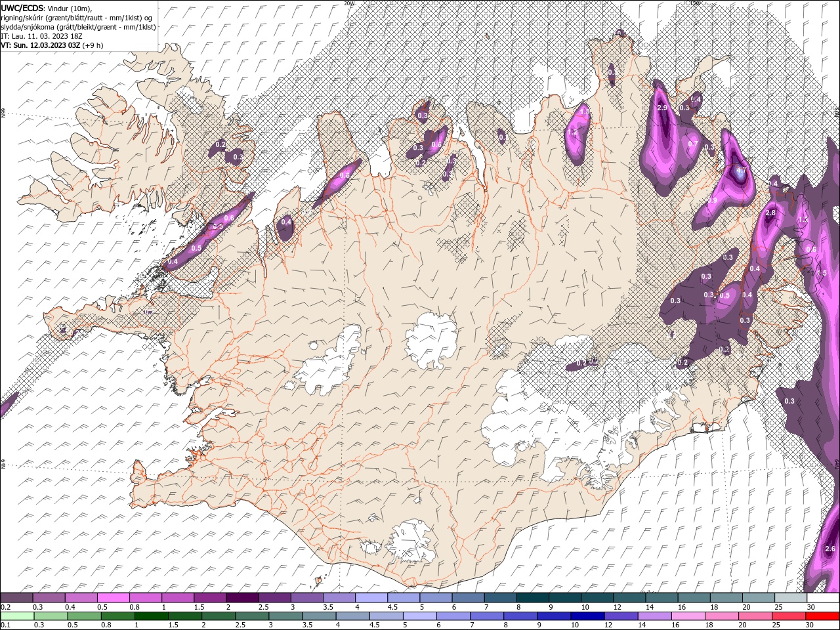
Task: Select the 'slydda/snjókoma' legend description line
Action: [78, 27]
